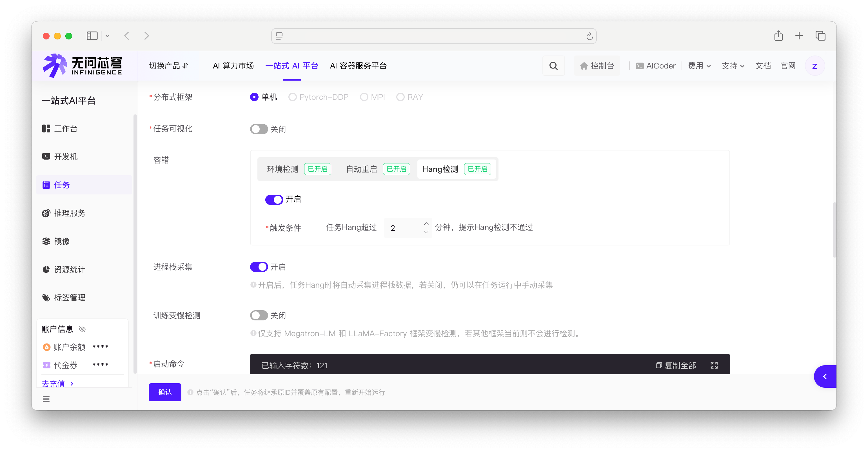The height and width of the screenshot is (452, 868).
Task: Switch to 环境检测 tab
Action: pos(283,169)
